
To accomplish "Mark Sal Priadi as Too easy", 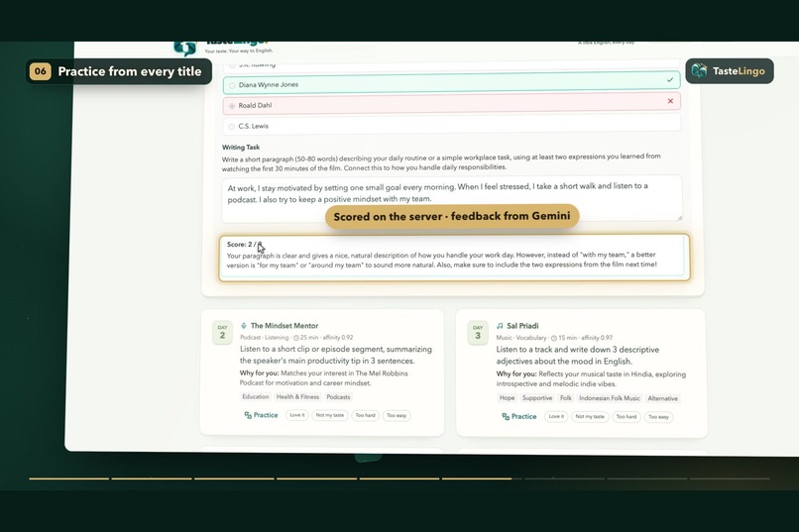I will click(x=658, y=417).
